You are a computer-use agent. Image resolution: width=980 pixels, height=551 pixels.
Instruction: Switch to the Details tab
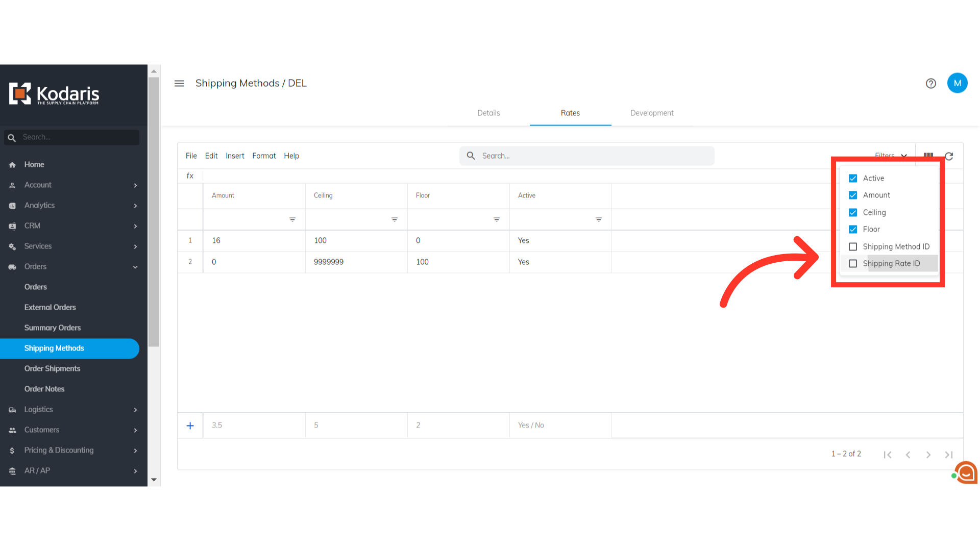488,113
